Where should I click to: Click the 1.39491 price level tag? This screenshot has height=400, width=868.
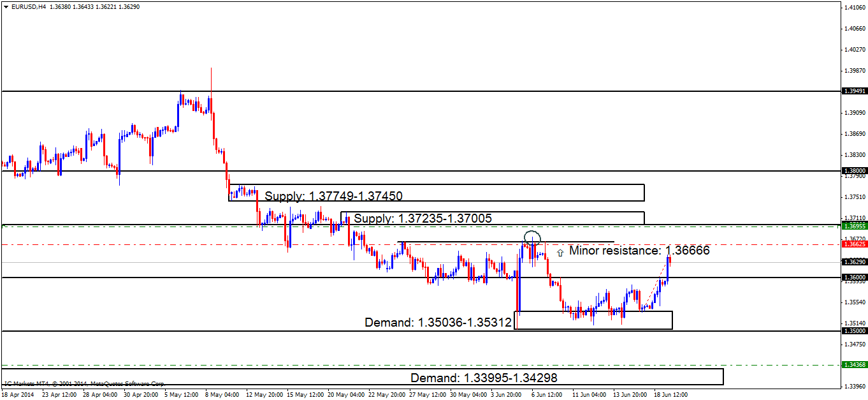[853, 91]
